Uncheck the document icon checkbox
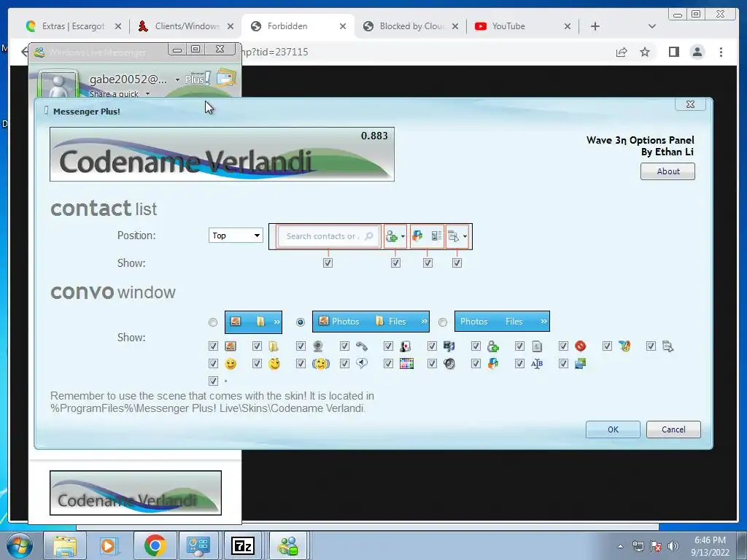 (x=519, y=346)
